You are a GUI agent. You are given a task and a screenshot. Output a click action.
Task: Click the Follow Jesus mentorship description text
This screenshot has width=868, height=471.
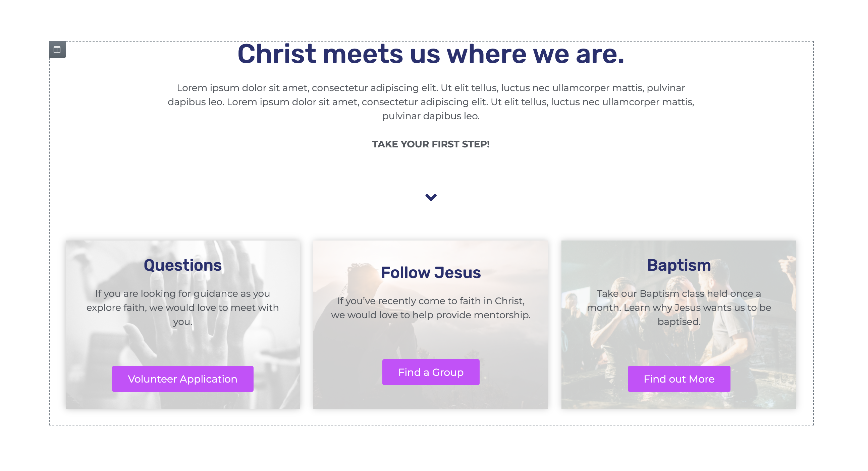point(431,308)
